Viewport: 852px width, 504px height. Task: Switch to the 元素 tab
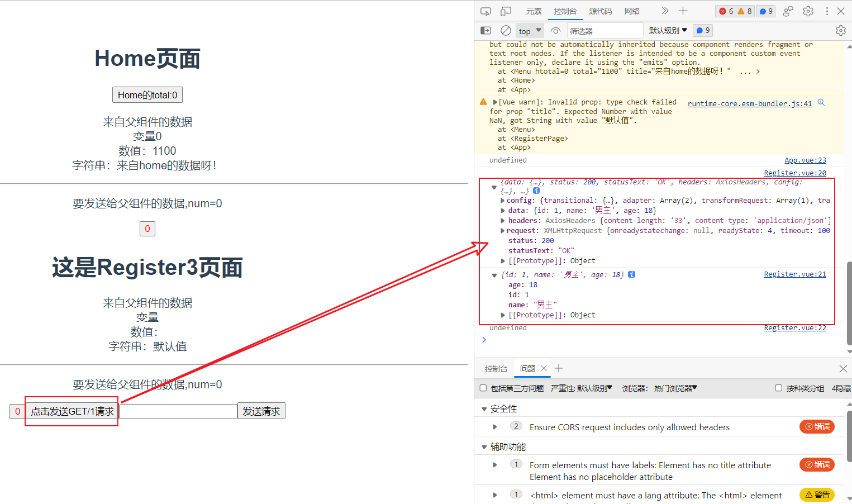[534, 11]
